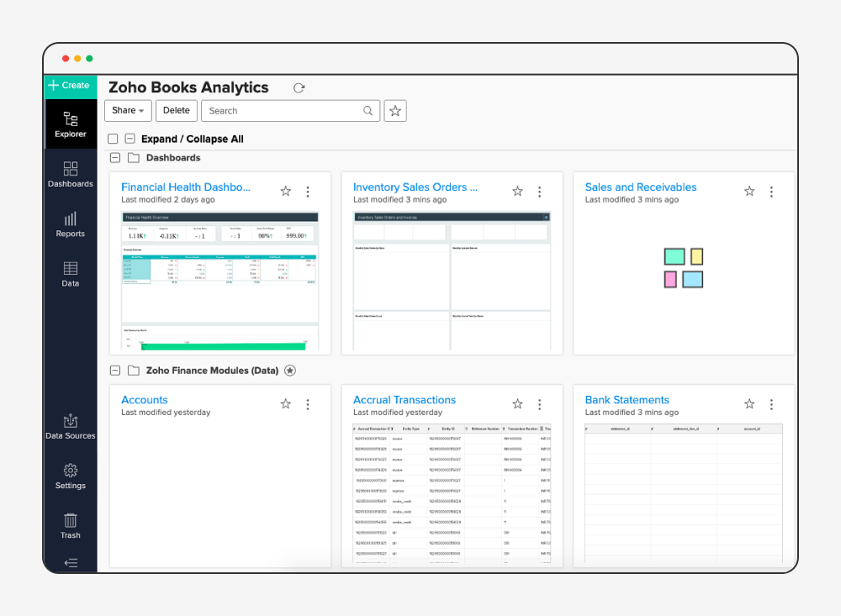Click the green swatch in Sales and Receivables preview
This screenshot has height=616, width=841.
click(674, 255)
